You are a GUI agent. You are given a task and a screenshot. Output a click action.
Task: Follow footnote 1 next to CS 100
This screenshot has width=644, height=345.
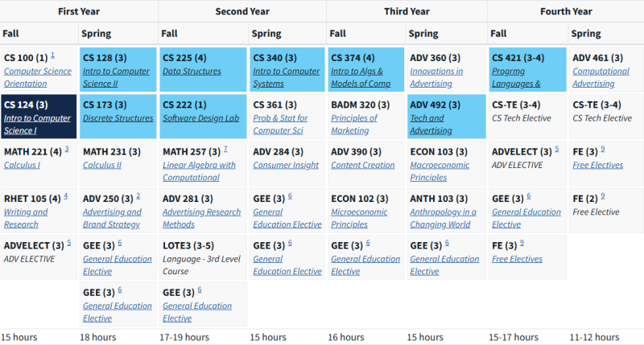52,55
